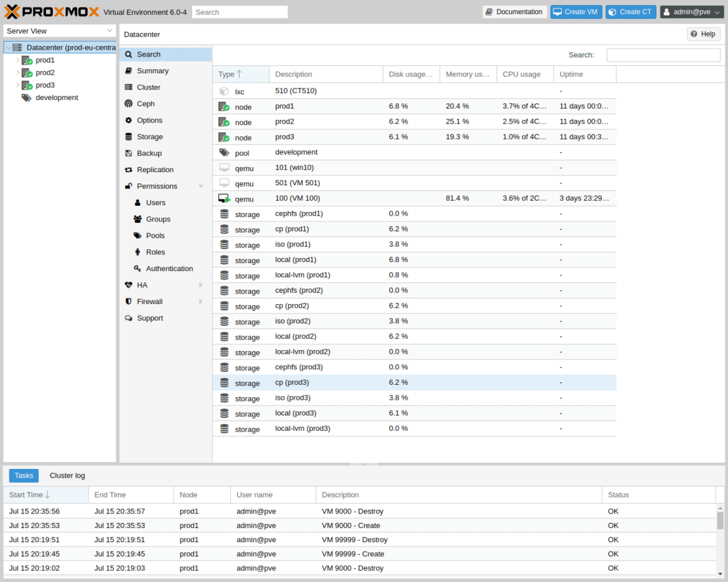
Task: Open Options gear icon
Action: tap(129, 120)
